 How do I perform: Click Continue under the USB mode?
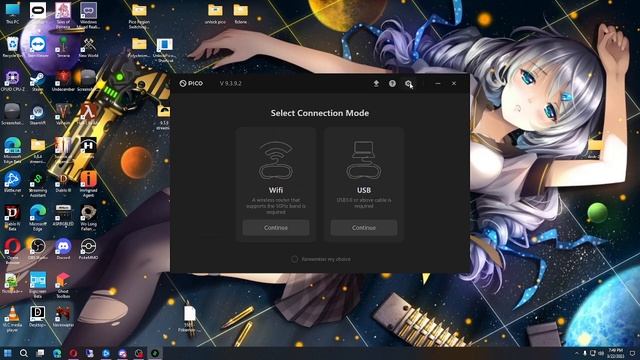pos(364,228)
